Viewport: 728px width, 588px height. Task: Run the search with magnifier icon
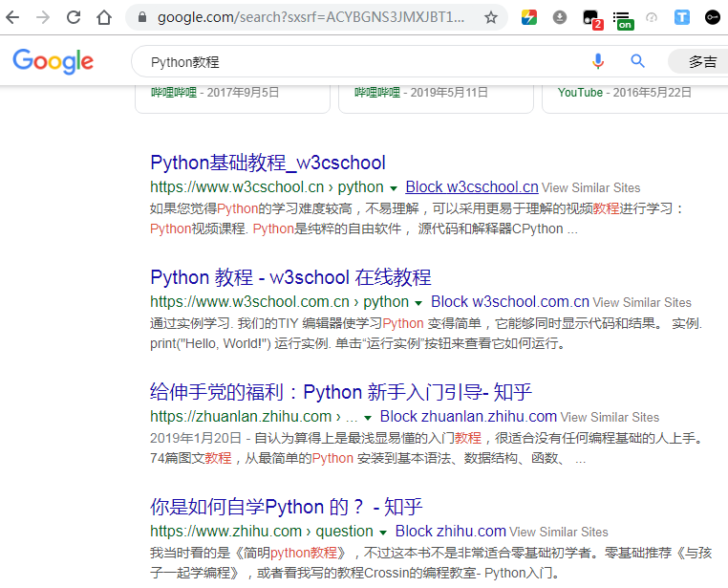coord(637,61)
